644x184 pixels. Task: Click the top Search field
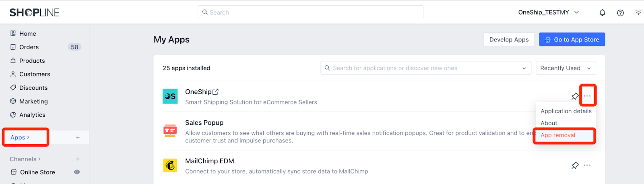tap(310, 12)
